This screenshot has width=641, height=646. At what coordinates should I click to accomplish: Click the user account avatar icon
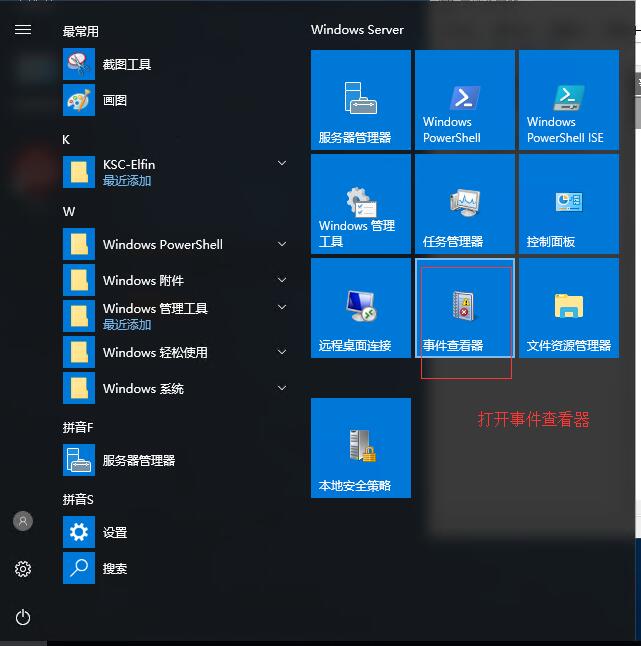coord(23,521)
